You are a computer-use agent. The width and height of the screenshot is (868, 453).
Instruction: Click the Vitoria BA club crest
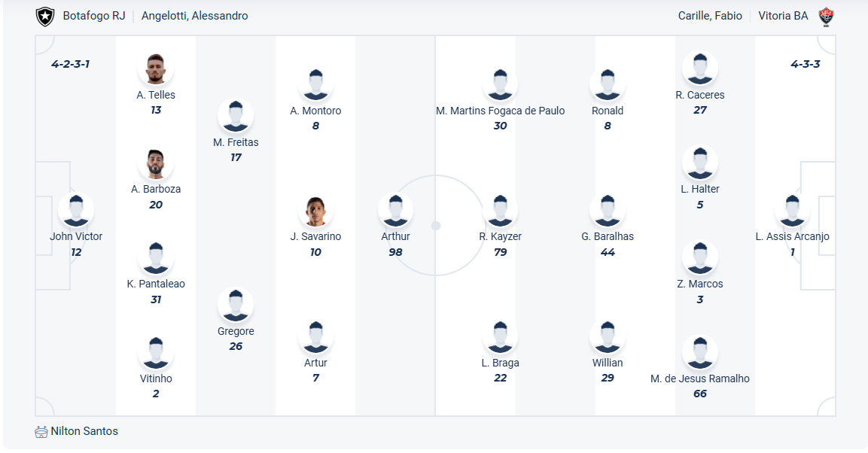827,16
